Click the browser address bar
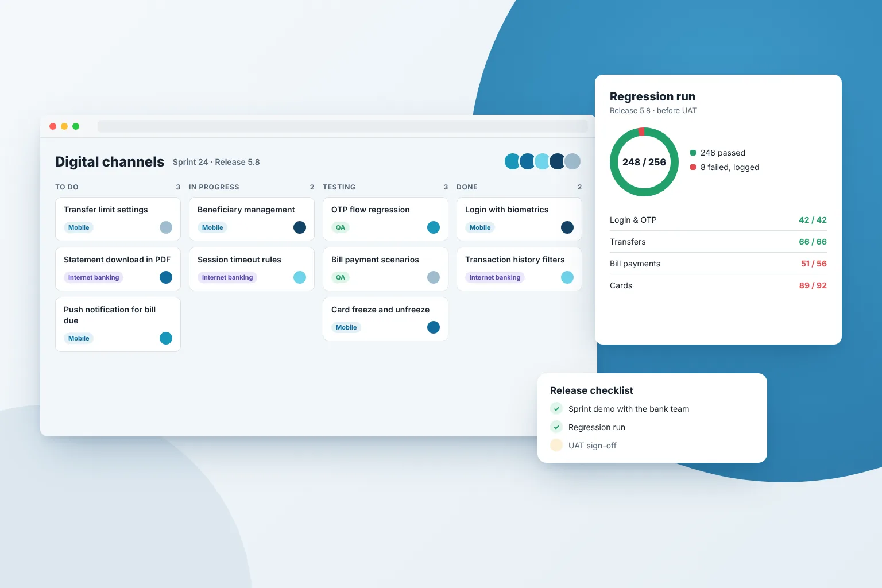The image size is (882, 588). tap(343, 126)
